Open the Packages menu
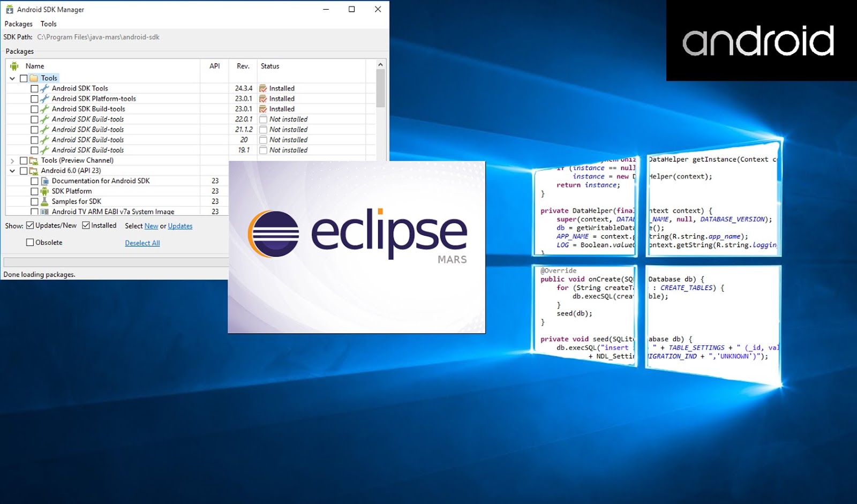Screen dimensions: 857x504 click(19, 24)
